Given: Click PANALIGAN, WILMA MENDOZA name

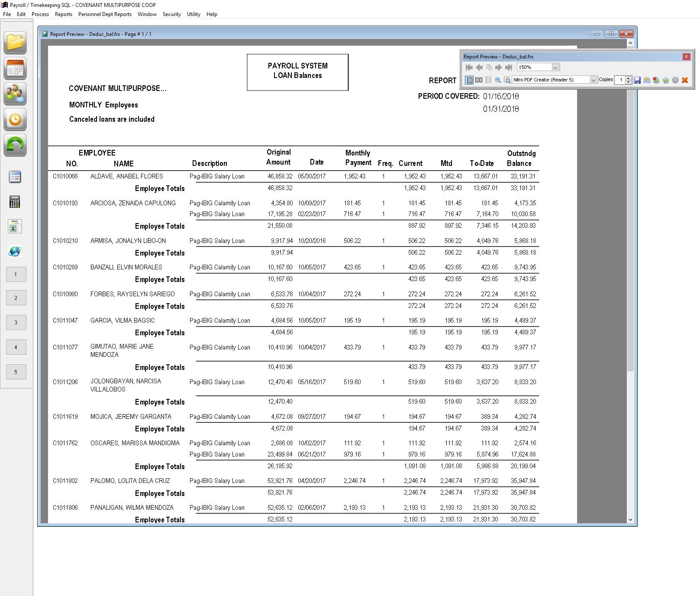Looking at the screenshot, I should coord(132,508).
